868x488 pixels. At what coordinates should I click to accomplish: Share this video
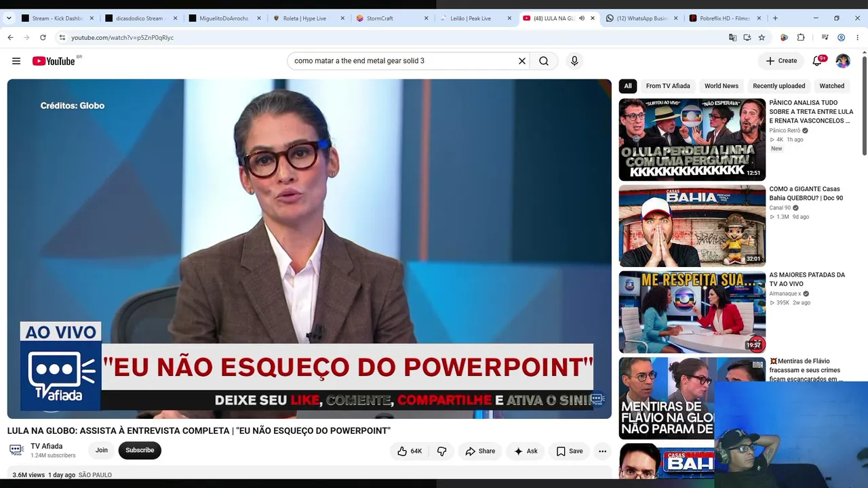click(x=480, y=451)
